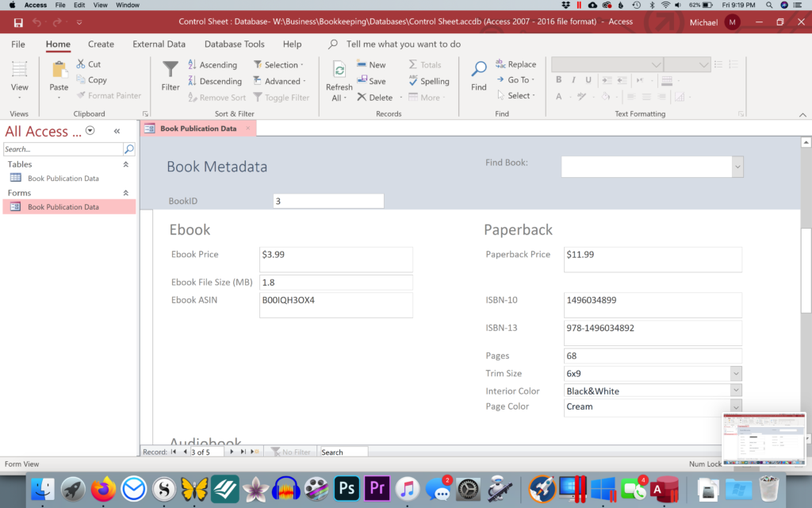The width and height of the screenshot is (812, 508).
Task: Collapse the Tables group
Action: tap(125, 164)
